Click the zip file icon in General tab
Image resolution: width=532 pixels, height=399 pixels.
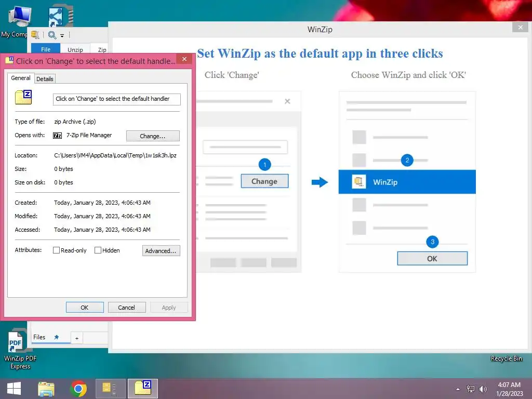23,97
